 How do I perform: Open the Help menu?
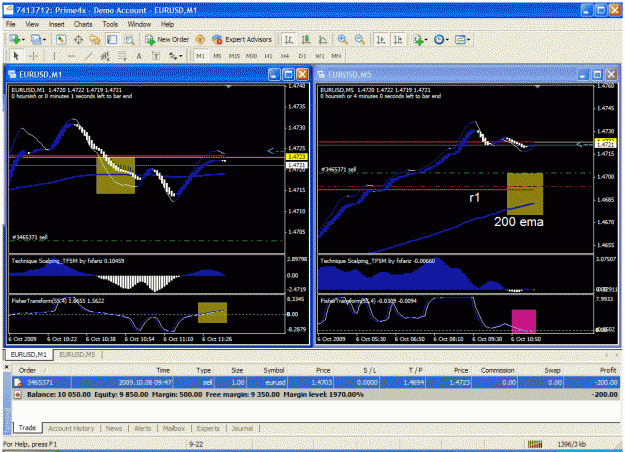click(167, 24)
